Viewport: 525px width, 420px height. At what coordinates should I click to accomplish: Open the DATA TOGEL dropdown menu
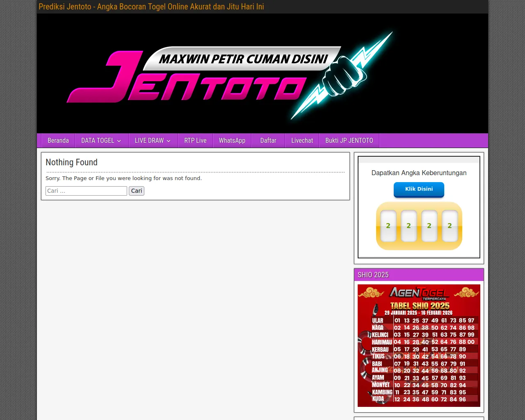(x=98, y=140)
